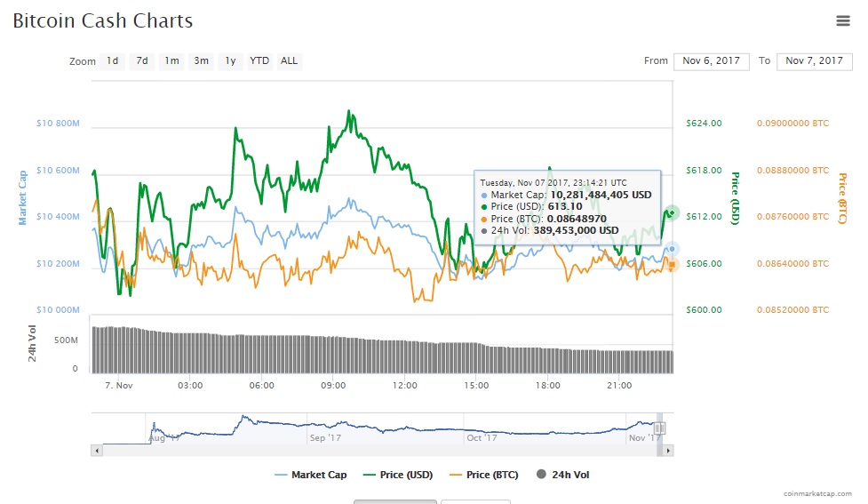
Task: Click the $600.00 price axis label
Action: (705, 309)
